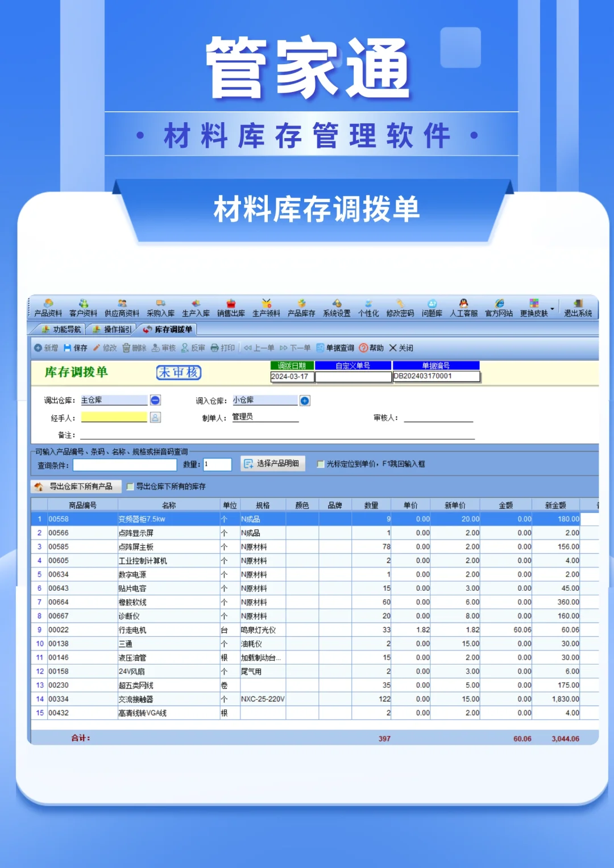
Task: Click the 新金额 column header
Action: [x=555, y=505]
